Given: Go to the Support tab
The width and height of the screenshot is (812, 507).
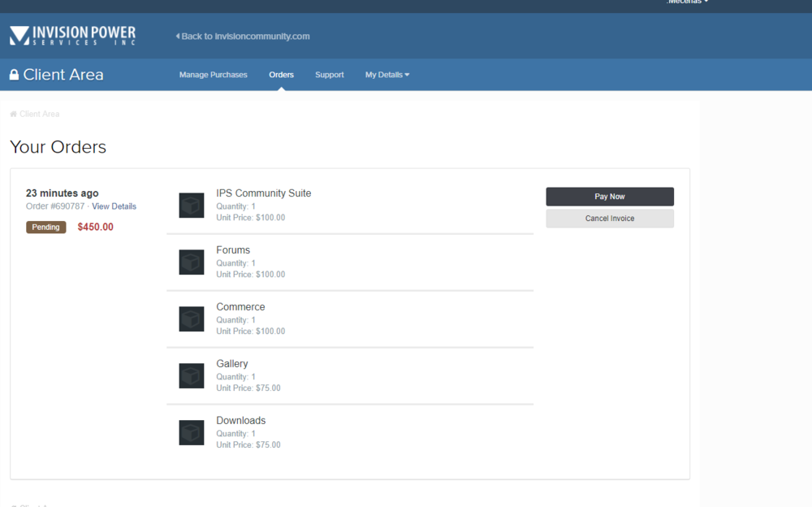Looking at the screenshot, I should tap(329, 75).
